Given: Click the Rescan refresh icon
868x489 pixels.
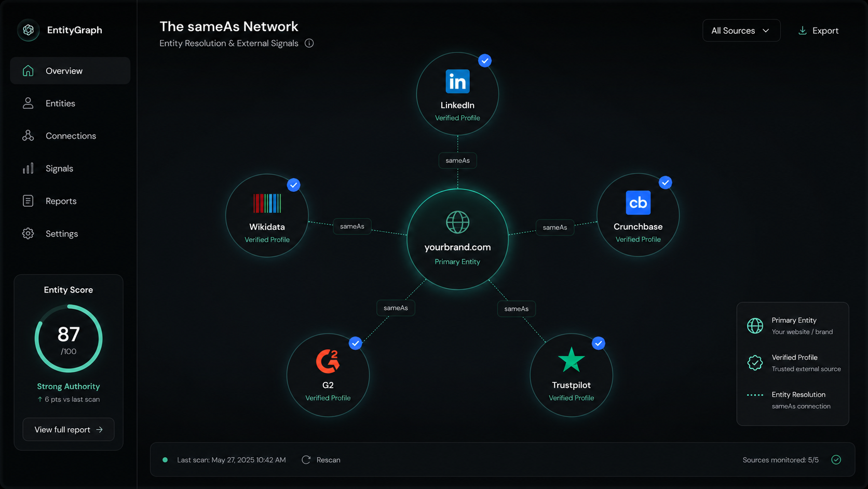Looking at the screenshot, I should tap(306, 460).
